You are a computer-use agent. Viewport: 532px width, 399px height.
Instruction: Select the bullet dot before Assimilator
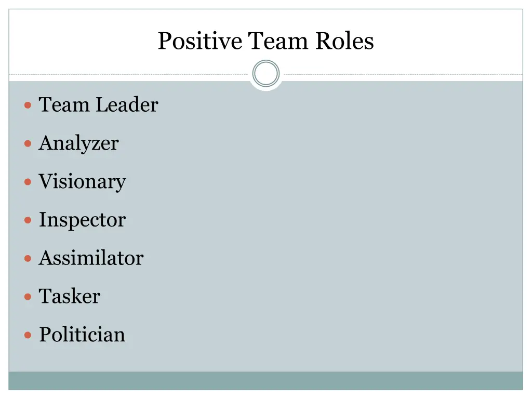28,258
